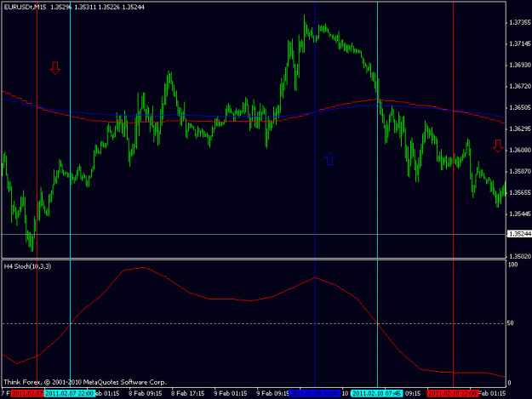Click the stochastic 100 level label
This screenshot has width=532, height=399.
point(512,265)
